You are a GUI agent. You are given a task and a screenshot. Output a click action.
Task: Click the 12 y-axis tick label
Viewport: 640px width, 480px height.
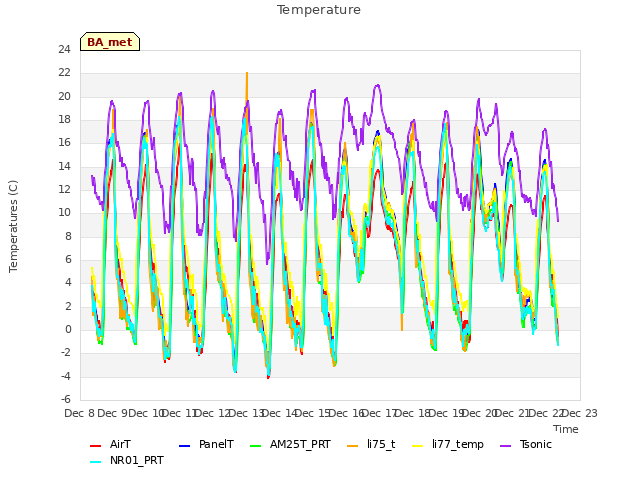64,189
